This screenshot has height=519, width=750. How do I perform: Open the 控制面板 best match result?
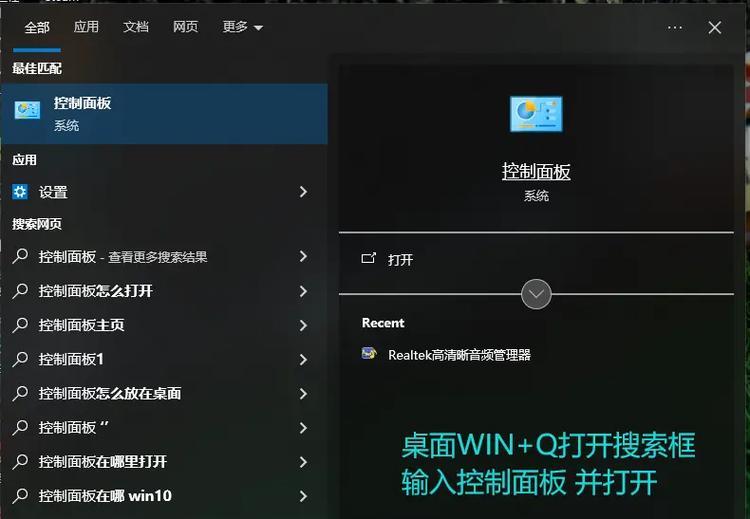coord(164,114)
